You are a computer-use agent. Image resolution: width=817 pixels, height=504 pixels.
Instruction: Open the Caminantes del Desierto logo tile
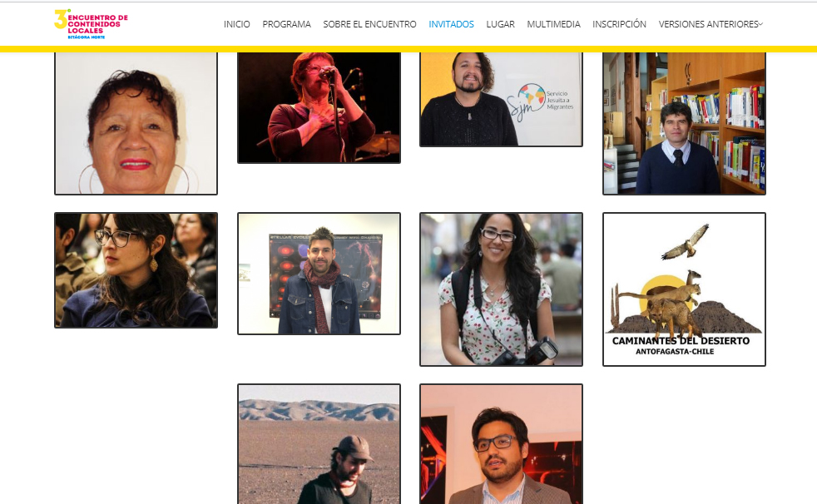pyautogui.click(x=684, y=289)
